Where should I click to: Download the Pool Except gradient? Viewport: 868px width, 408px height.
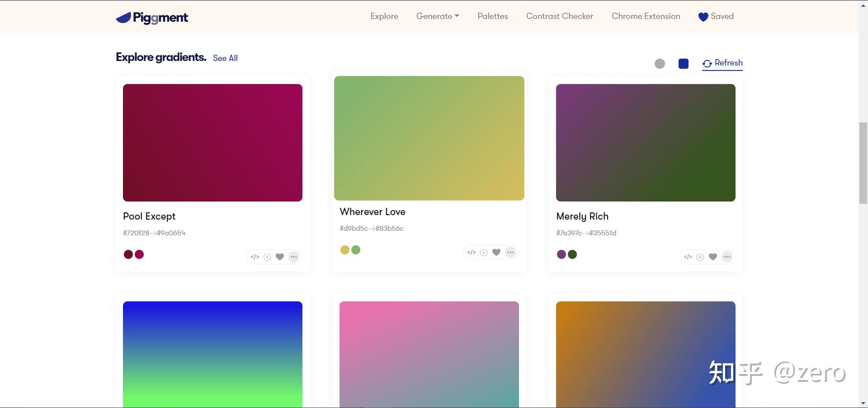tap(267, 257)
